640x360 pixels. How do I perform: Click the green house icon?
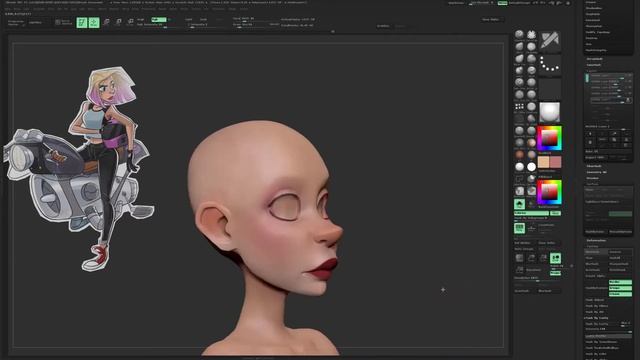click(x=519, y=204)
